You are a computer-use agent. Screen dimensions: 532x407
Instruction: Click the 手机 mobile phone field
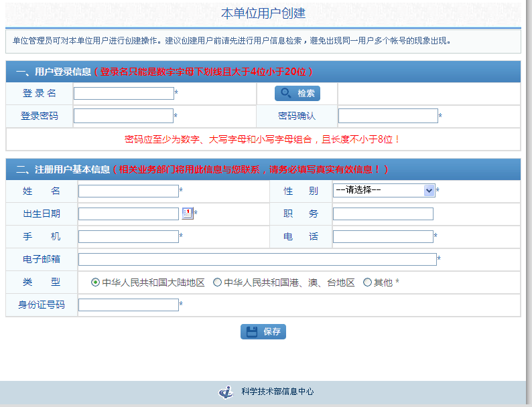click(x=129, y=236)
